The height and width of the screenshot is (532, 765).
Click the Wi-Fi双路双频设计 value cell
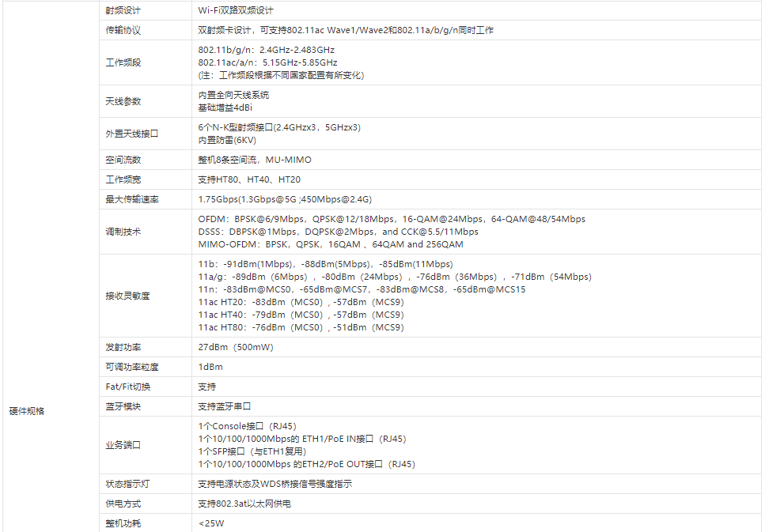click(236, 11)
